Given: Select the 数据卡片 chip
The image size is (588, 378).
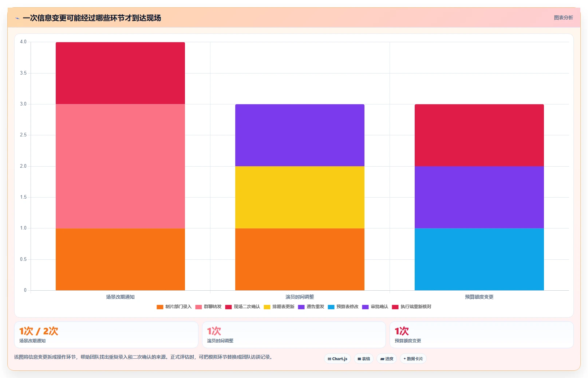Looking at the screenshot, I should point(413,359).
